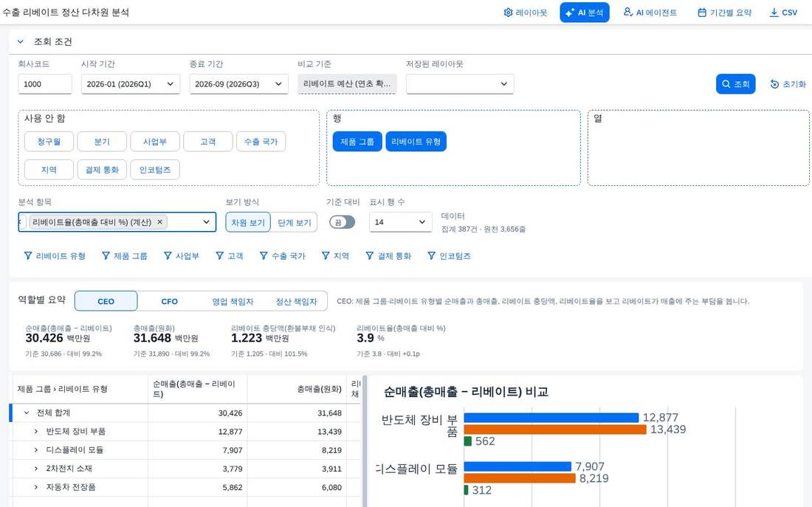Select the 제품 그룹 row chip
The width and height of the screenshot is (812, 507).
click(x=357, y=142)
